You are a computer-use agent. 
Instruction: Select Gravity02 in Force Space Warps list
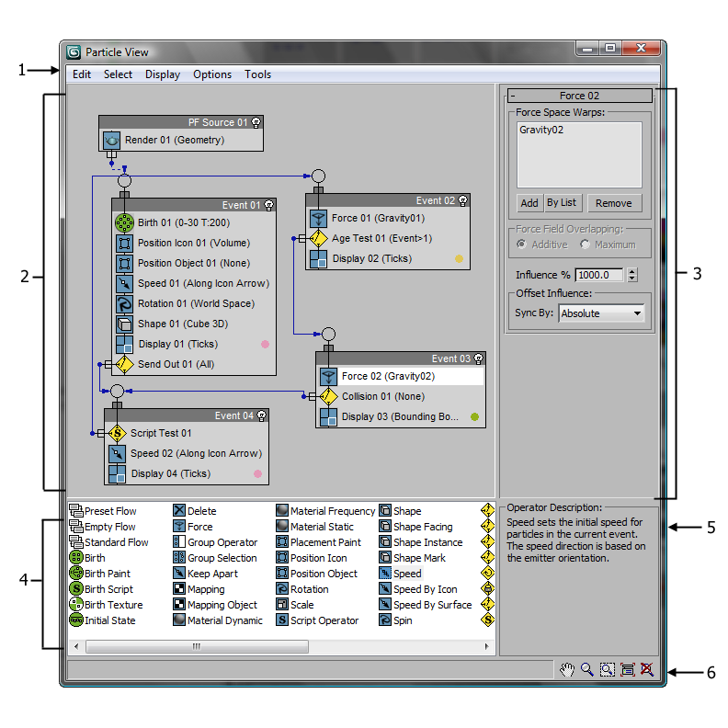[x=541, y=130]
